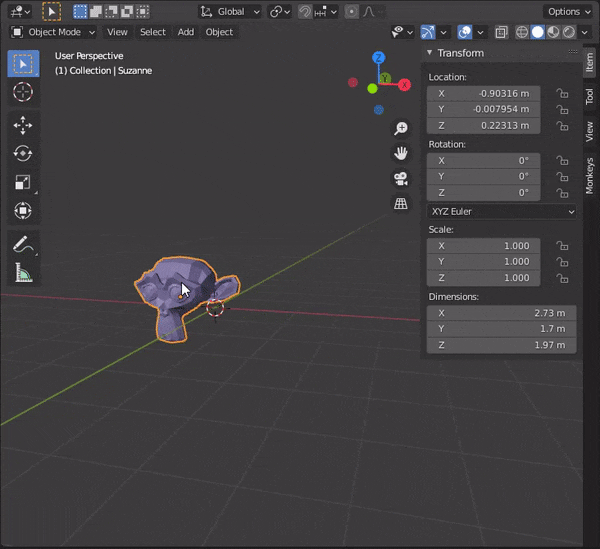Pick the Scale tool
Screen dimensions: 600x549
pos(23,182)
